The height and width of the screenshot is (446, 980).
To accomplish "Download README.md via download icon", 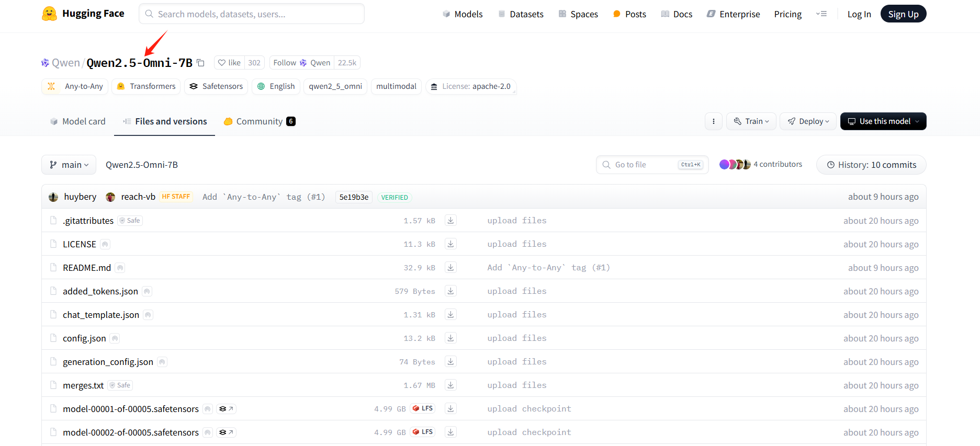I will pyautogui.click(x=450, y=267).
